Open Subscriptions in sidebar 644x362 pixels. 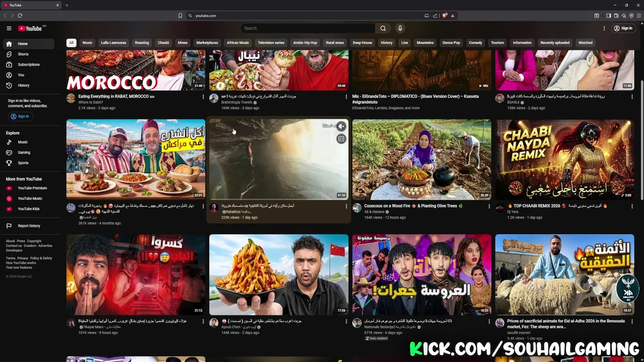click(28, 64)
